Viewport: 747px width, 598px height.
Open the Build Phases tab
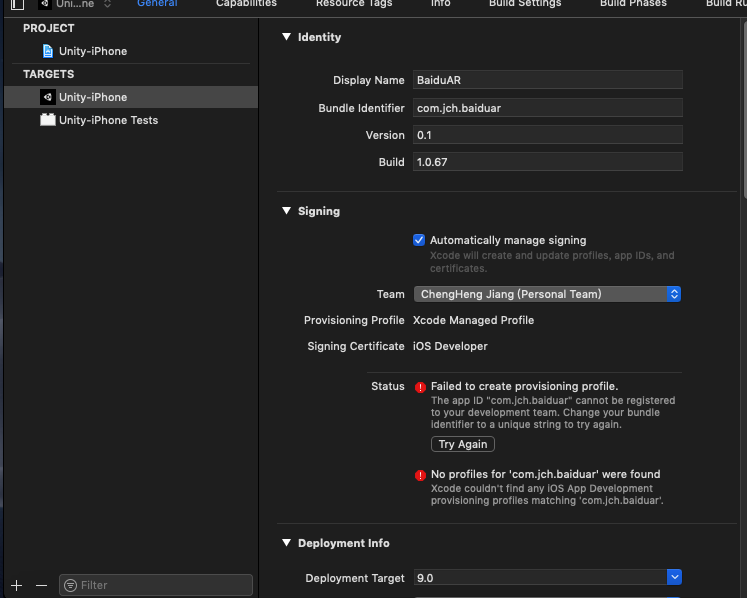tap(633, 3)
